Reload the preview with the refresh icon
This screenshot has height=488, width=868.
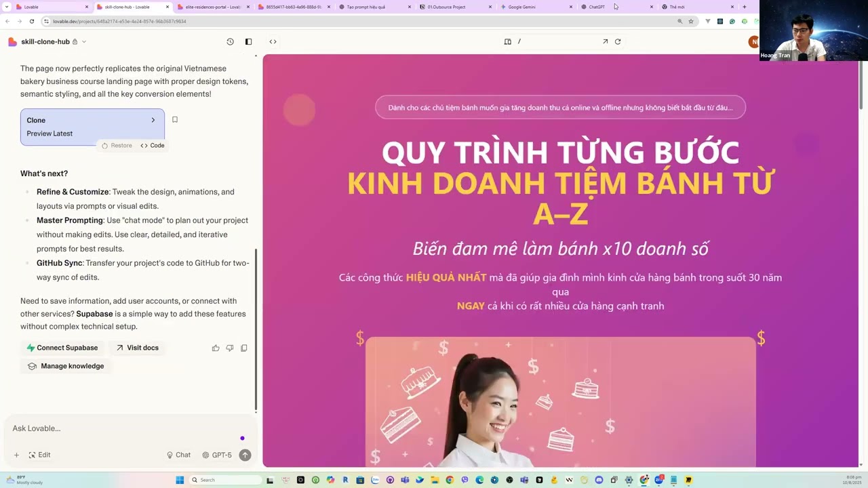click(x=618, y=41)
